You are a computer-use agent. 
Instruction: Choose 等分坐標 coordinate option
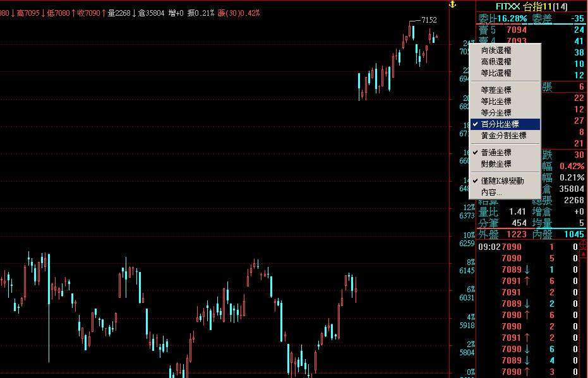(x=496, y=113)
